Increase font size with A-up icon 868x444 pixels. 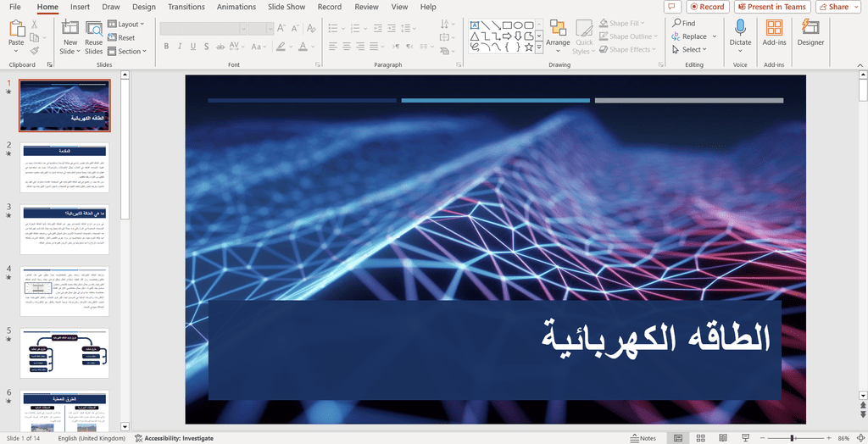pos(281,28)
